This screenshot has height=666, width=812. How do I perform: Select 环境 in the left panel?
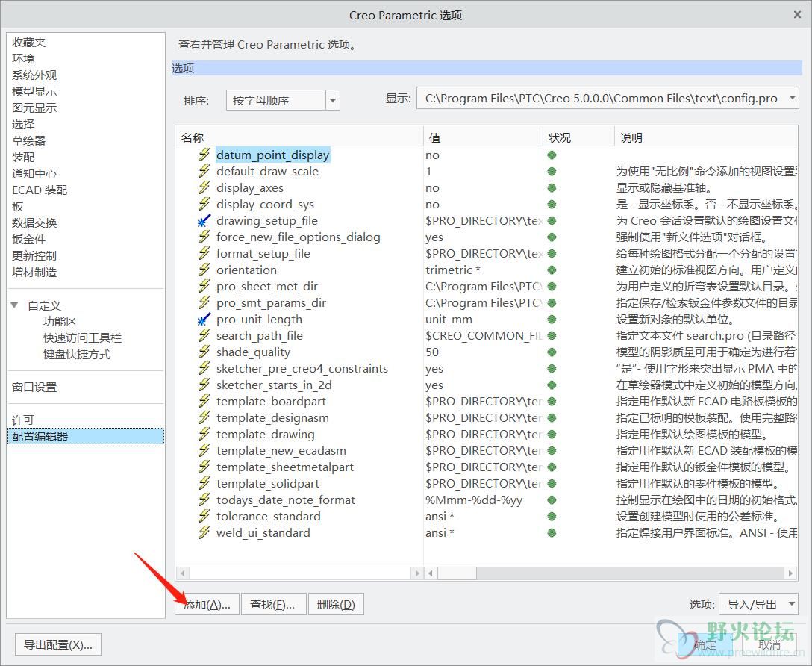point(23,58)
